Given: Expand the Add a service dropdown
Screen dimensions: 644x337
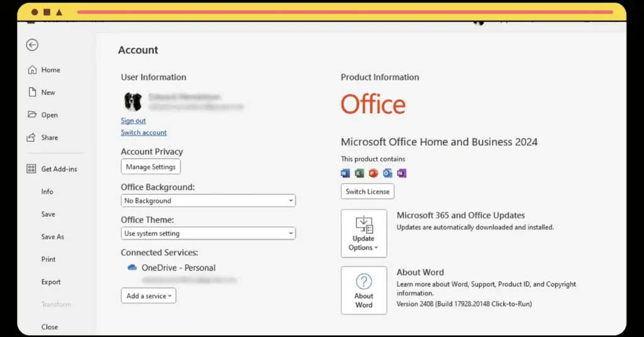Looking at the screenshot, I should tap(148, 296).
